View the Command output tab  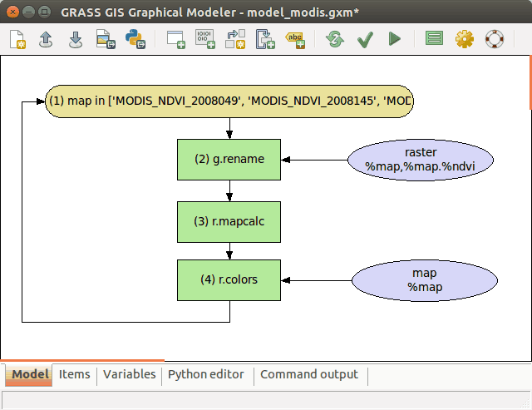coord(308,375)
